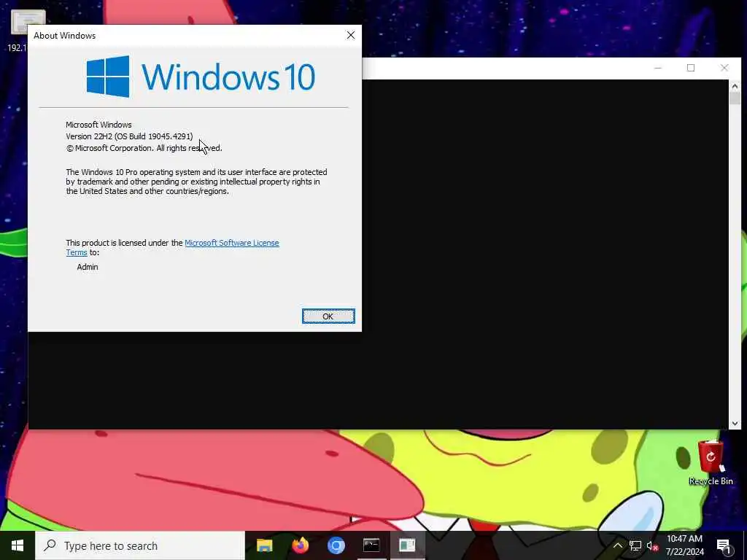Launch Firefox from the taskbar
The width and height of the screenshot is (747, 560).
(x=300, y=545)
